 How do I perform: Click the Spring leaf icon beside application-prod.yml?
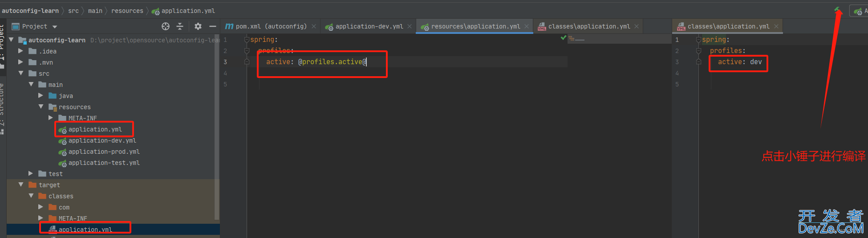tap(62, 152)
